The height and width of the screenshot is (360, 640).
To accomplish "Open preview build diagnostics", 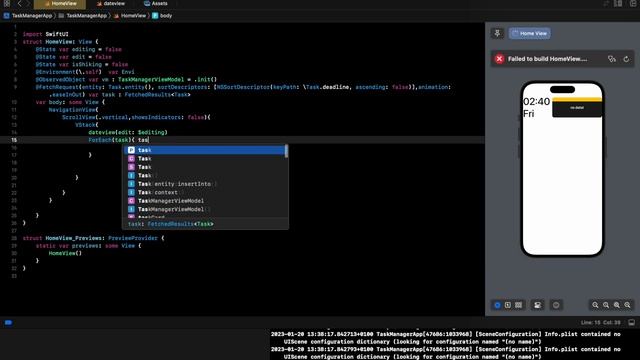I will pyautogui.click(x=611, y=59).
